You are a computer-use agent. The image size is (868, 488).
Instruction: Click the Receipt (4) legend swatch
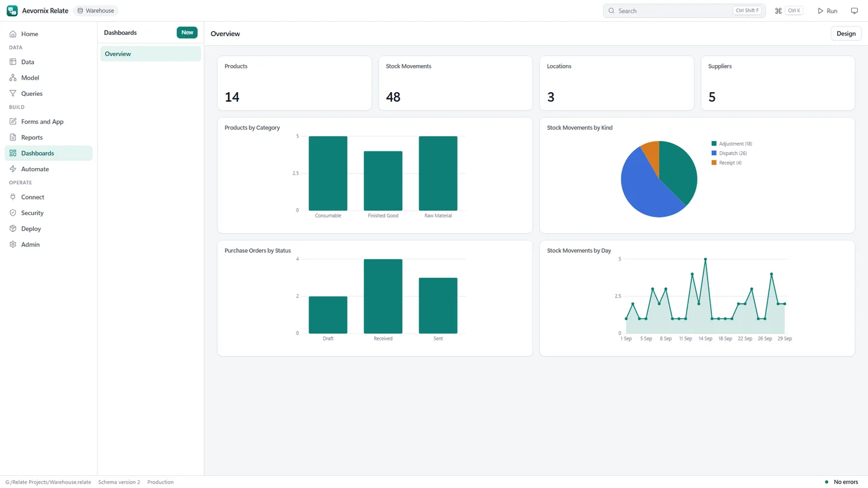pos(714,163)
